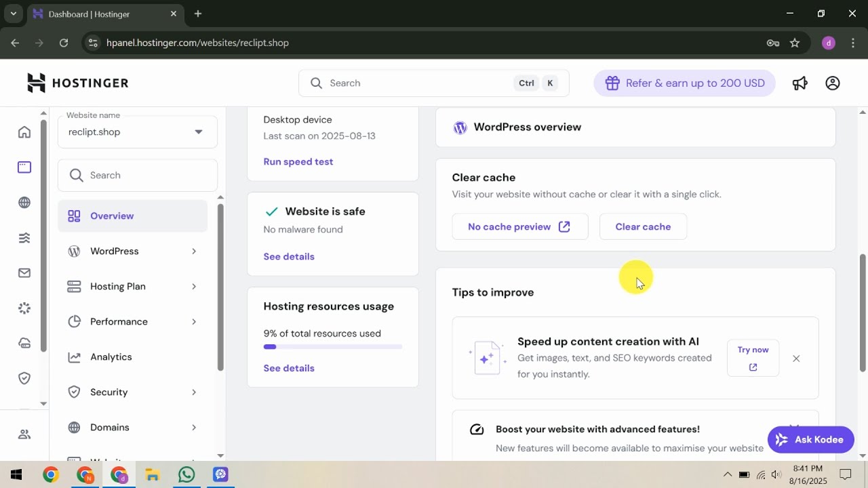Open the people icon at the bottom of the rail
Image resolution: width=868 pixels, height=488 pixels.
(x=24, y=434)
